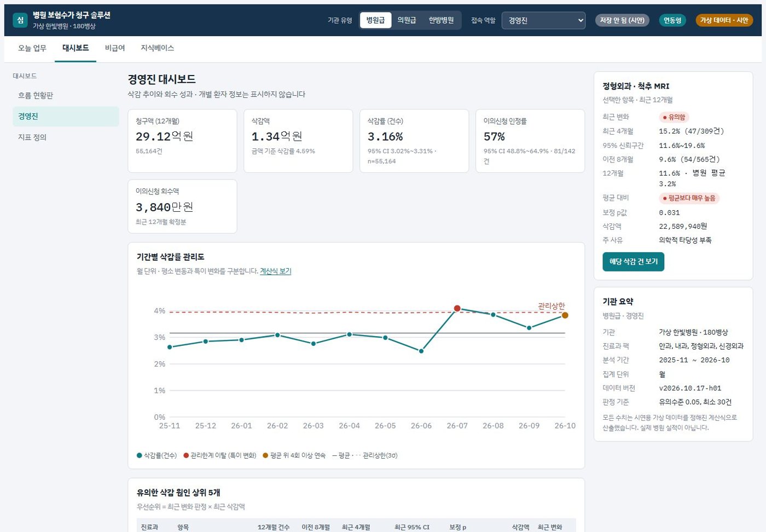This screenshot has height=532, width=766.
Task: Click the 저장 안 됨 (시안) status badge
Action: pyautogui.click(x=622, y=20)
